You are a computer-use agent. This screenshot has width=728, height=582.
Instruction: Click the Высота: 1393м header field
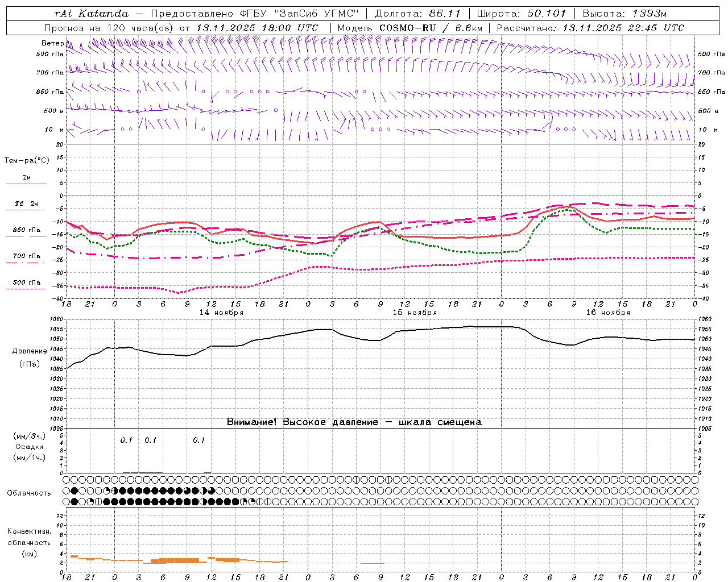pyautogui.click(x=624, y=14)
